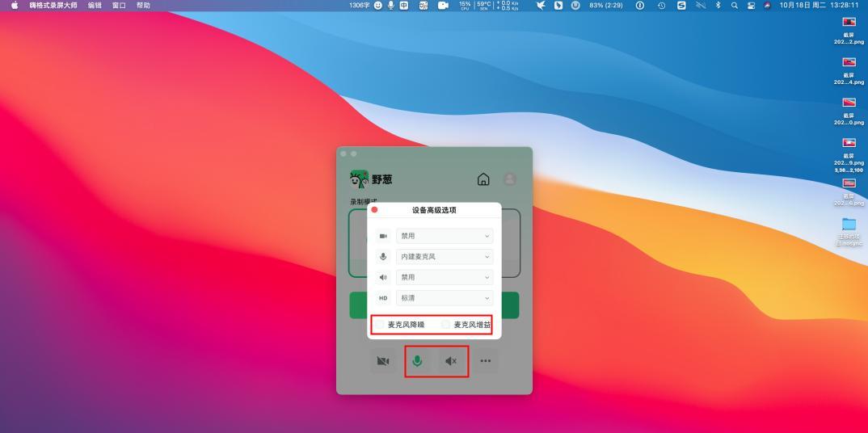The height and width of the screenshot is (433, 868).
Task: Toggle the camera-off button in bottom toolbar
Action: pyautogui.click(x=383, y=361)
